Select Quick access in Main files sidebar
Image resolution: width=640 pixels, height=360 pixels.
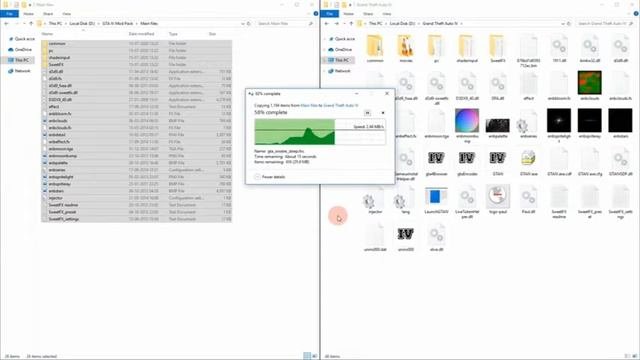[21, 39]
